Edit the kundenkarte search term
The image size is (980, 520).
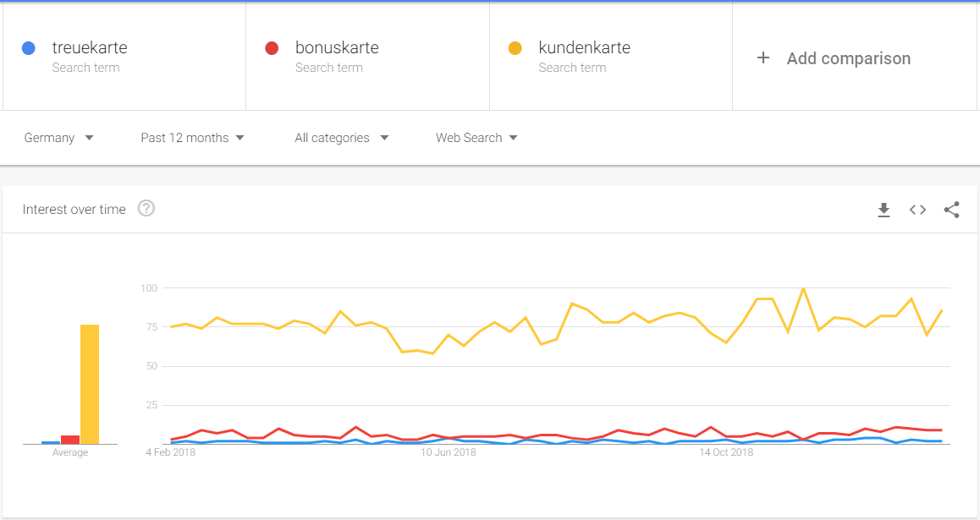click(x=585, y=47)
